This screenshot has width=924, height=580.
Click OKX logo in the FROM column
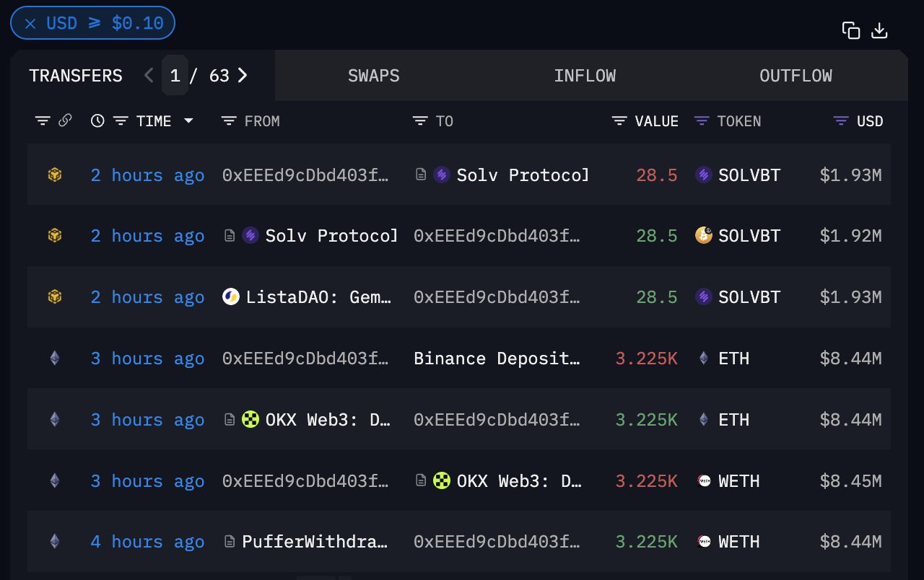pyautogui.click(x=250, y=420)
